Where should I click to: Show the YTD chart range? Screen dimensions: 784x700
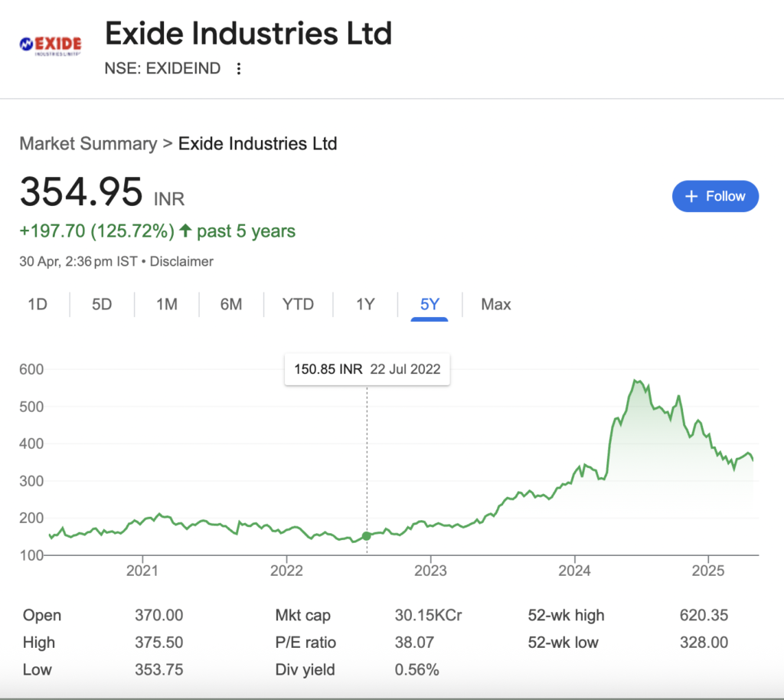click(298, 304)
